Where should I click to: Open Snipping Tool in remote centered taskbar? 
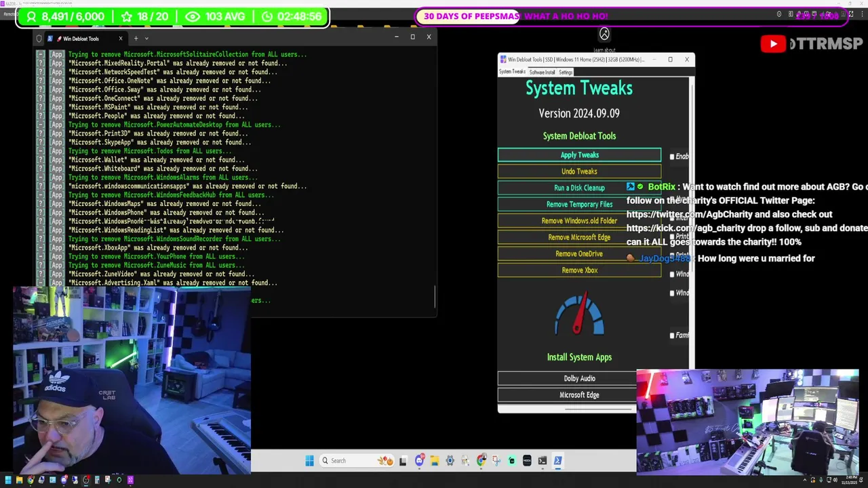(x=496, y=460)
